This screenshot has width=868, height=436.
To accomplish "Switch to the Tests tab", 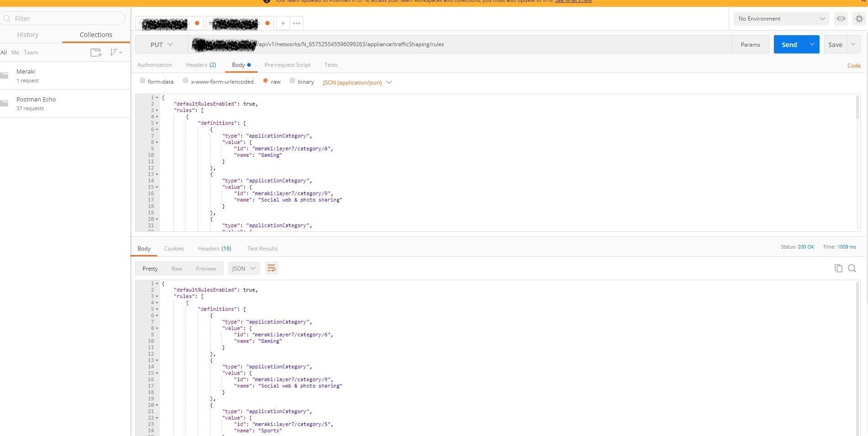I will click(331, 65).
